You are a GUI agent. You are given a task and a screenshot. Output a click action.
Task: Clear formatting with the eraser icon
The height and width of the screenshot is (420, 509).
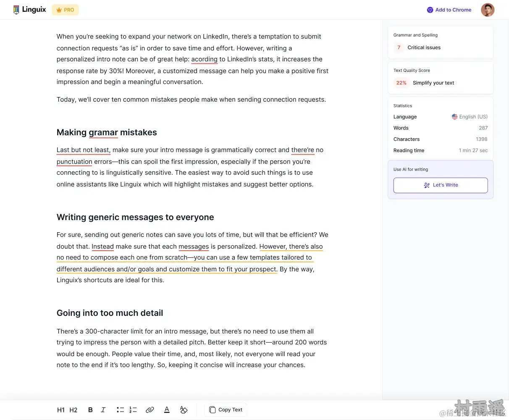coord(184,410)
